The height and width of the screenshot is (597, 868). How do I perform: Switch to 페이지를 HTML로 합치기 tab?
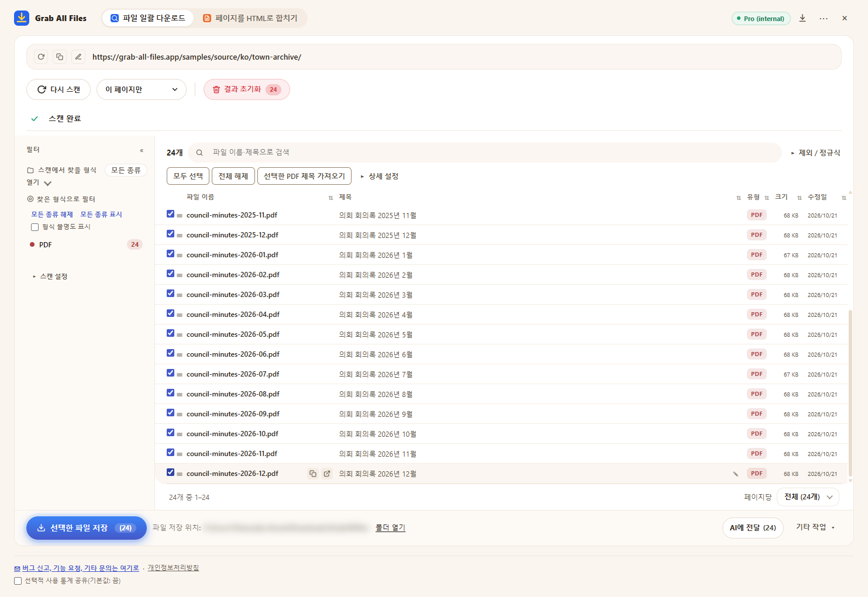(250, 18)
